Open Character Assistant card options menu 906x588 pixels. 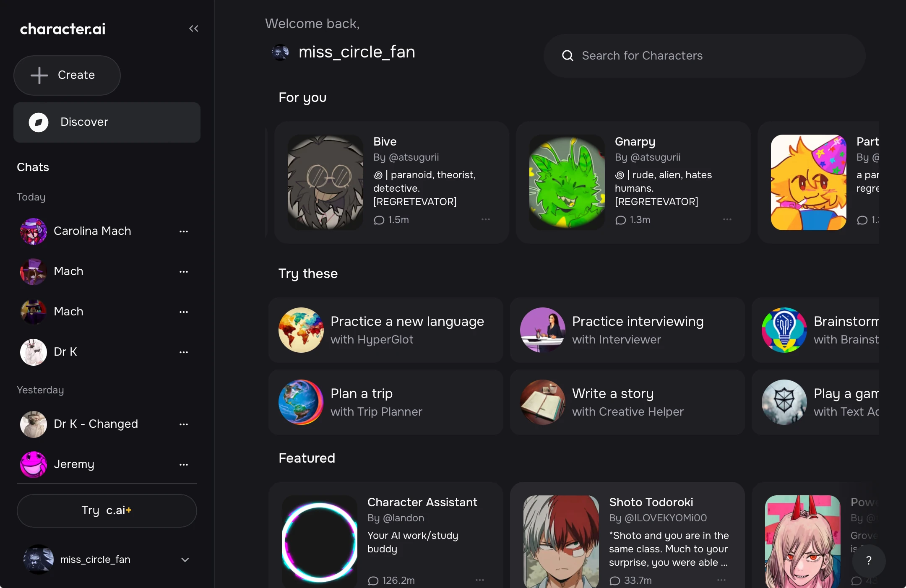click(480, 580)
